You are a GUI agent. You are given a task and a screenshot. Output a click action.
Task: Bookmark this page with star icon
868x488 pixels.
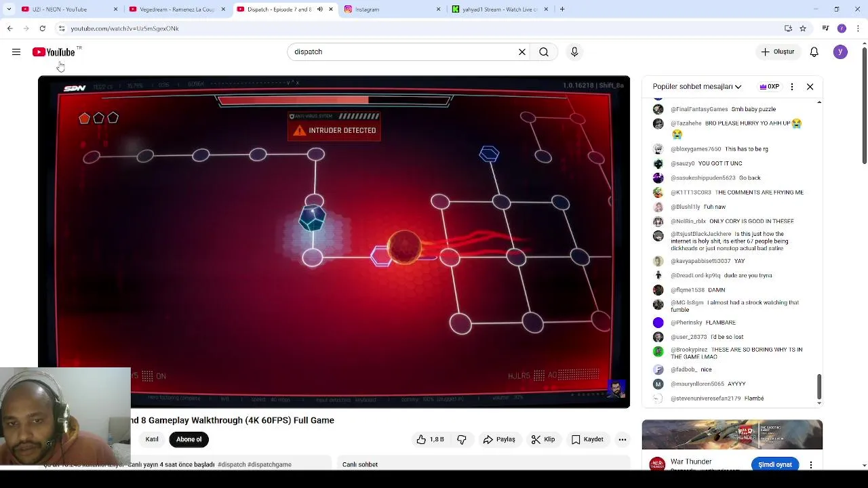pyautogui.click(x=803, y=28)
